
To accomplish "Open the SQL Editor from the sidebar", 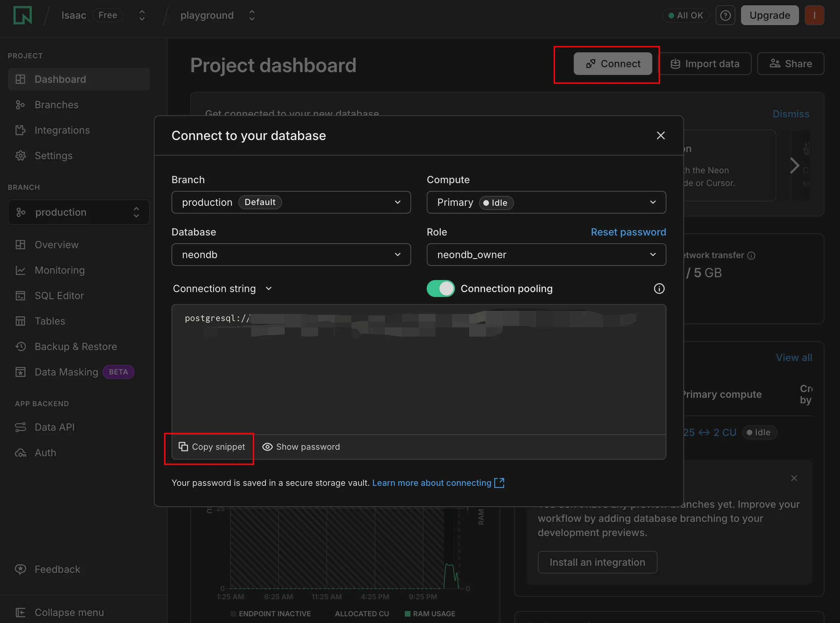I will click(59, 295).
